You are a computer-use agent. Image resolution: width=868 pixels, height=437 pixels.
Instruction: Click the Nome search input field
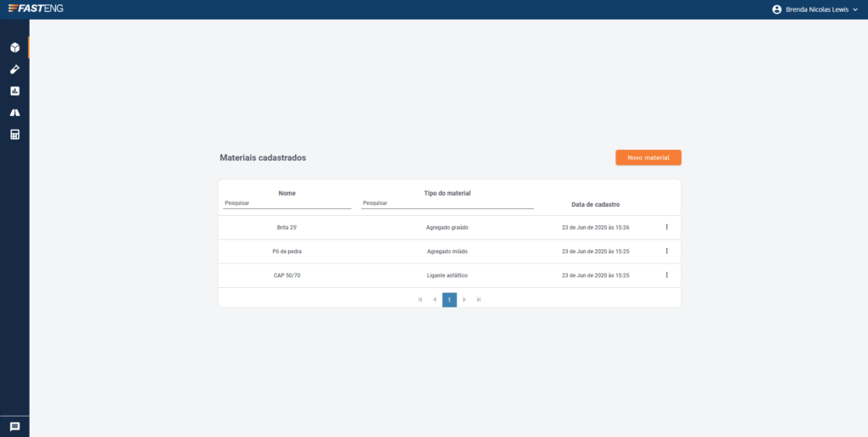click(x=287, y=203)
